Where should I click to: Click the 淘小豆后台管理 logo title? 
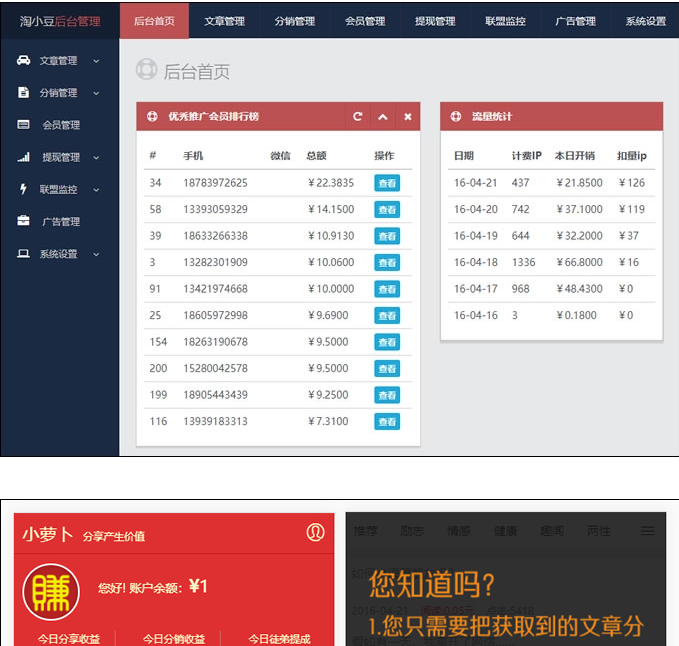point(60,21)
